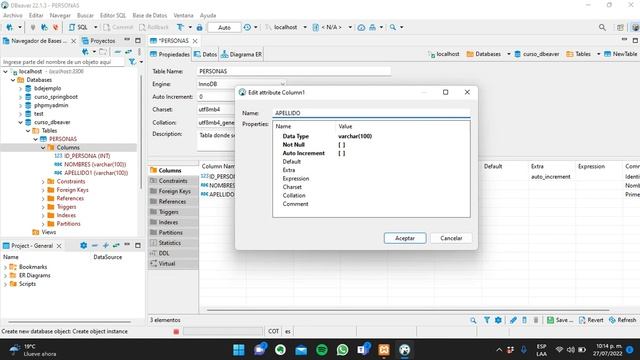The width and height of the screenshot is (640, 360).
Task: Collapse the curso_dbeaver database node
Action: [20, 122]
